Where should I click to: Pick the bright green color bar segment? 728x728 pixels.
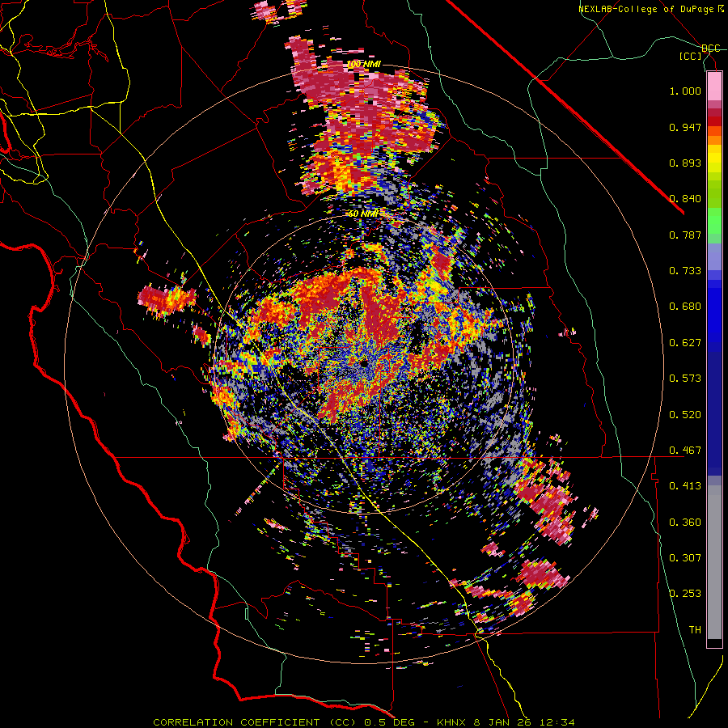(x=714, y=221)
